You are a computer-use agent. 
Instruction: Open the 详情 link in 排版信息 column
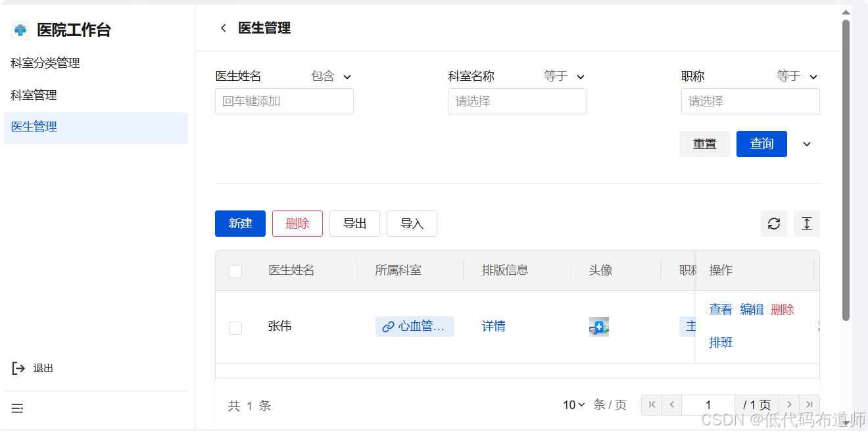pyautogui.click(x=494, y=326)
